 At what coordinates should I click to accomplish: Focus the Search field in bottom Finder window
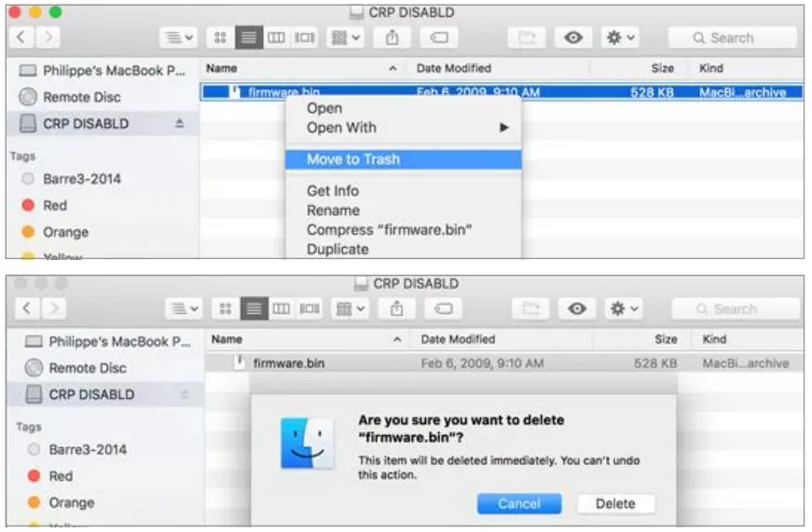[x=736, y=309]
